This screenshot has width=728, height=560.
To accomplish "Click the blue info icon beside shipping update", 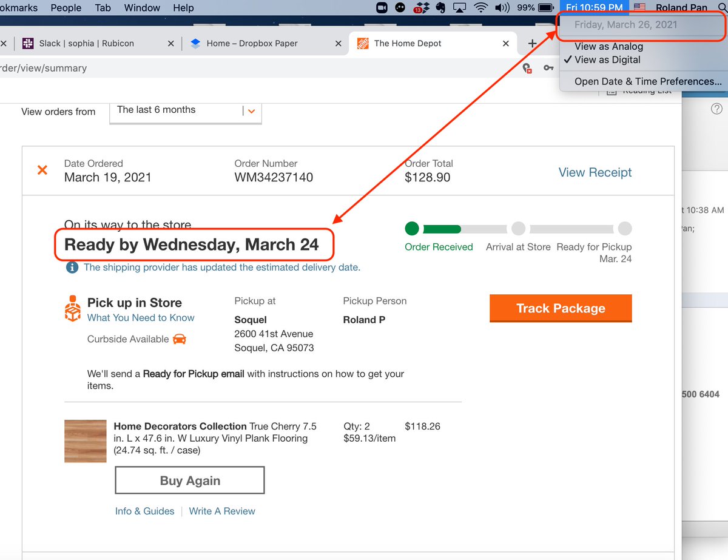I will [x=72, y=267].
